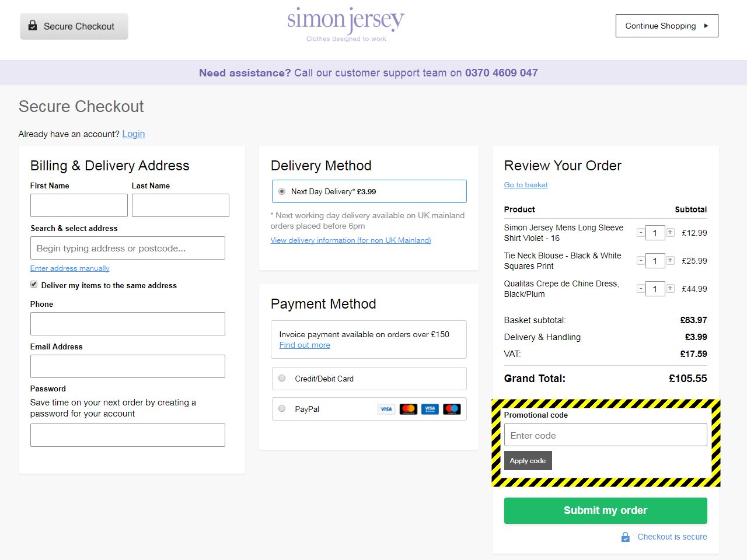Select Next Day Delivery radio button
This screenshot has width=747, height=560.
282,191
